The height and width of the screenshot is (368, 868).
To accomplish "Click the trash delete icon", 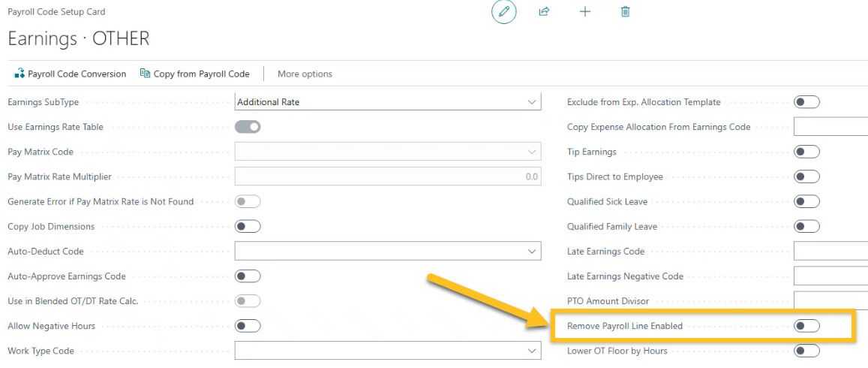I will [x=625, y=12].
